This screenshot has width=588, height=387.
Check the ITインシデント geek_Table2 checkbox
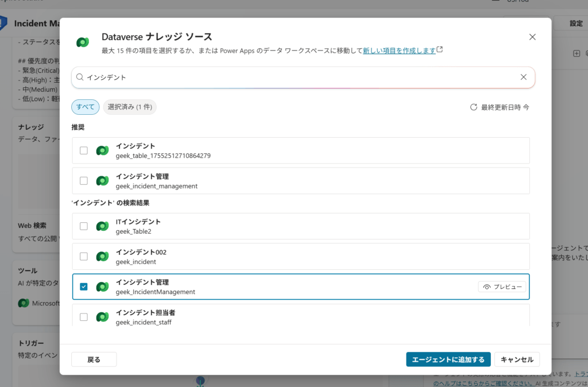tap(84, 226)
